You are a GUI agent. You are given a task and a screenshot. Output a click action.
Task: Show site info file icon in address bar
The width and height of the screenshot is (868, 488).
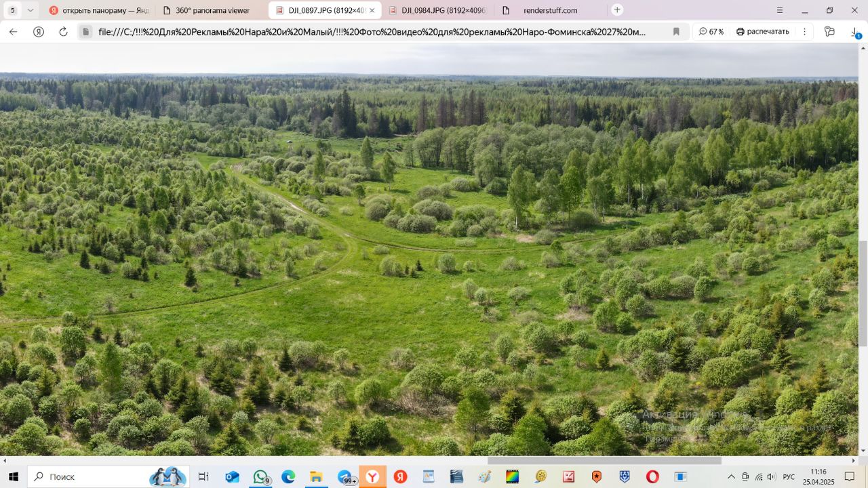85,32
